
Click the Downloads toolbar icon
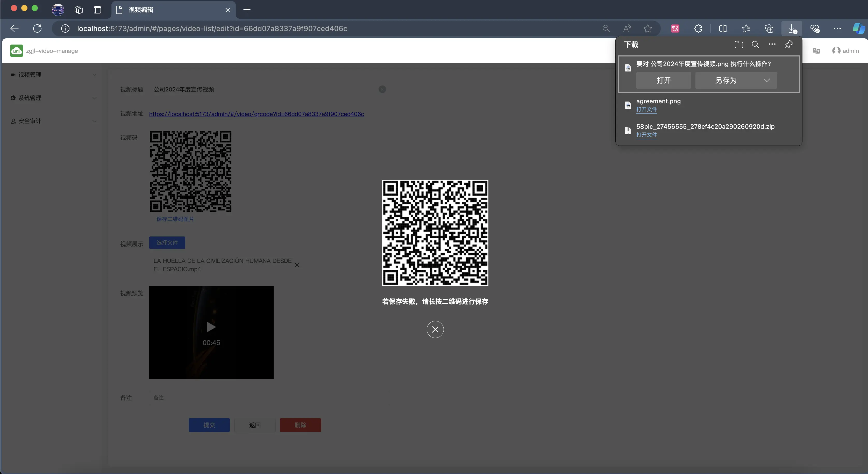point(792,29)
